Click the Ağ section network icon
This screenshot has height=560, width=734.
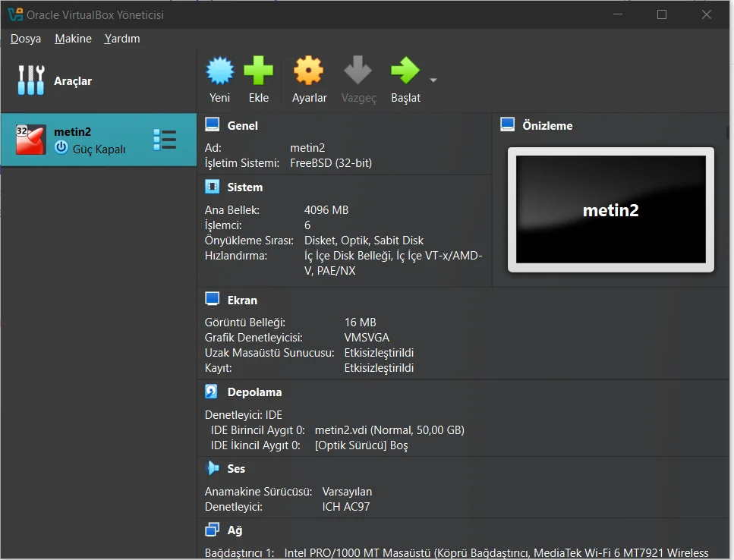(x=212, y=530)
